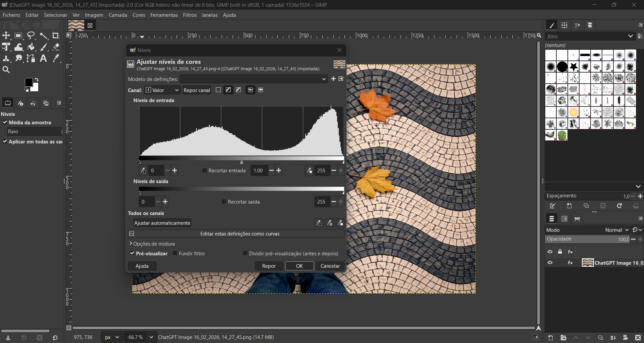The height and width of the screenshot is (343, 644).
Task: Enable the Recortar entrada checkbox
Action: [204, 171]
